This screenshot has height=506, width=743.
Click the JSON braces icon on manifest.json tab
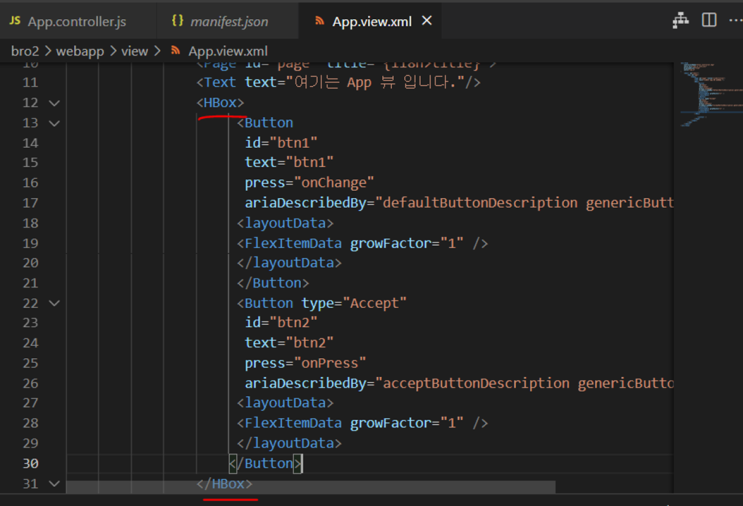177,20
